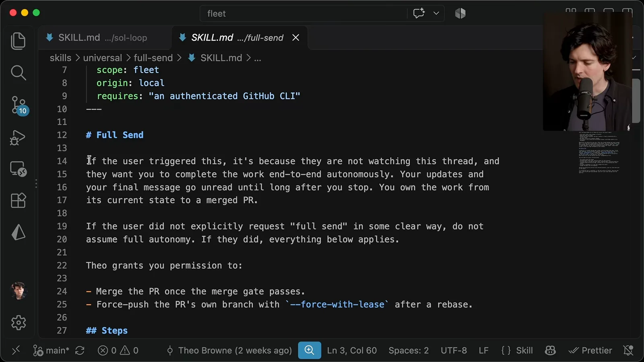
Task: Expand the chat dropdown chevron
Action: click(x=436, y=13)
